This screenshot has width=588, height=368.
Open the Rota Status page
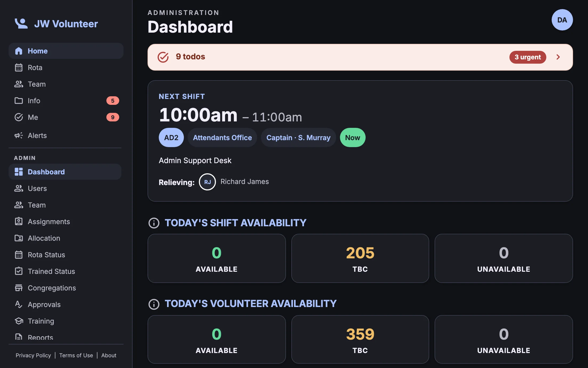point(65,255)
